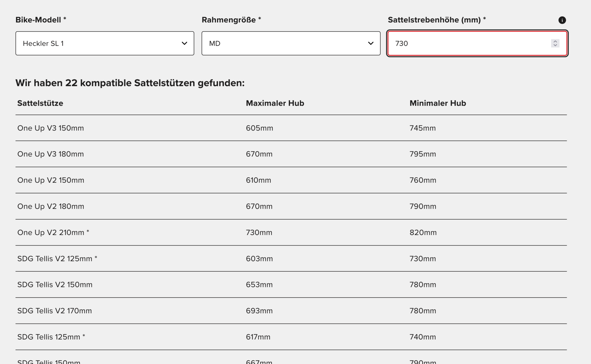Click the 605mm maximaler Hub value
This screenshot has width=591, height=364.
coord(259,128)
